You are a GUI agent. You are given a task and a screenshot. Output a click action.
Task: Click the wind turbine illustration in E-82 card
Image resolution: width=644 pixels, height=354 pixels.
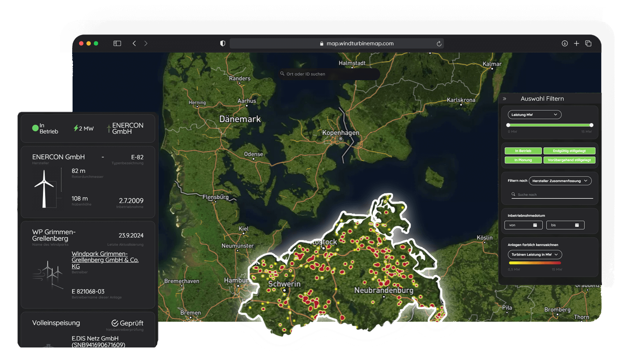coord(44,189)
